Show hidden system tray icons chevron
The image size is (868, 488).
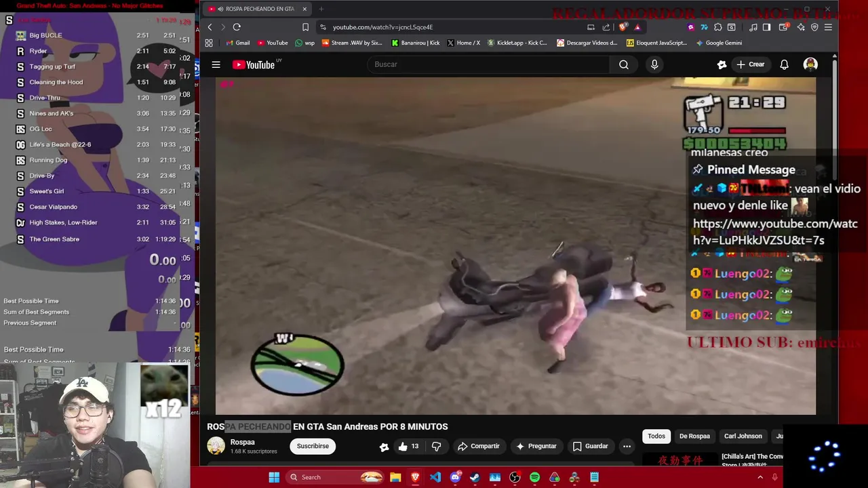[760, 477]
